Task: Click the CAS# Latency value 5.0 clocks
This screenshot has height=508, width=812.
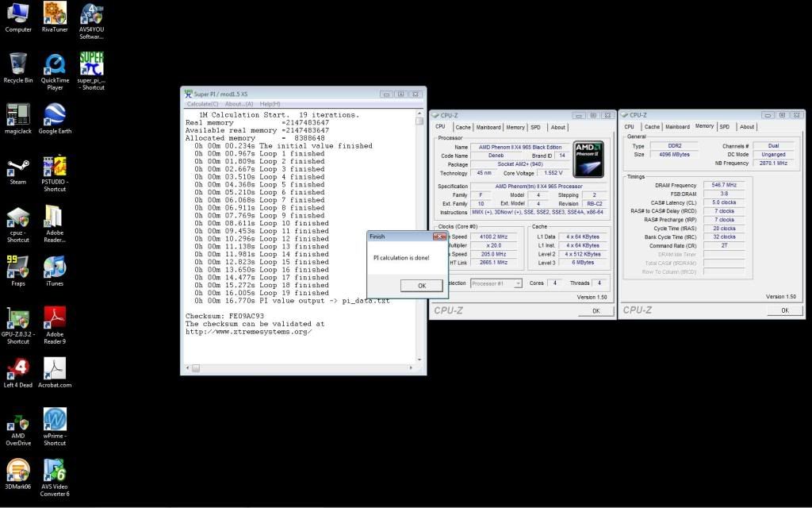Action: tap(724, 202)
